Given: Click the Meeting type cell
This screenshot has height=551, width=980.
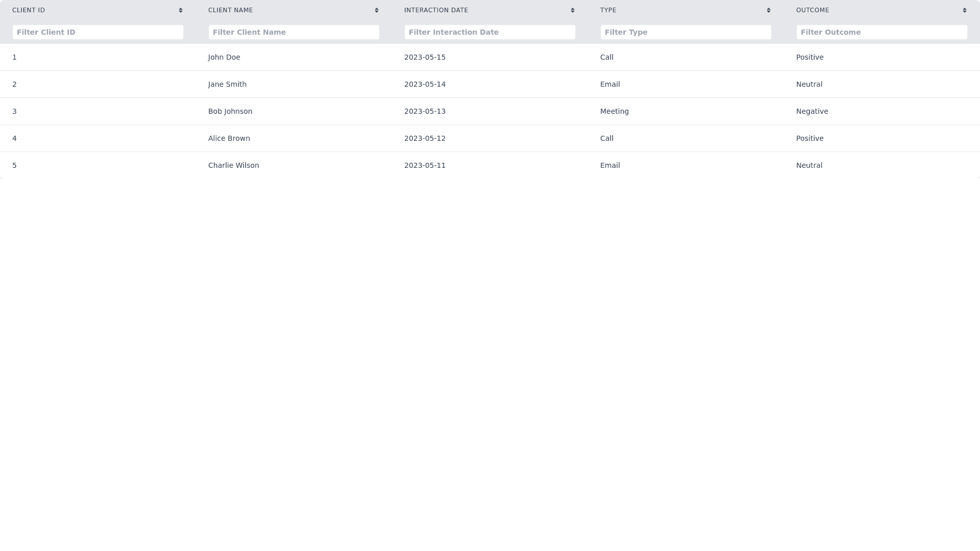Looking at the screenshot, I should click(615, 111).
